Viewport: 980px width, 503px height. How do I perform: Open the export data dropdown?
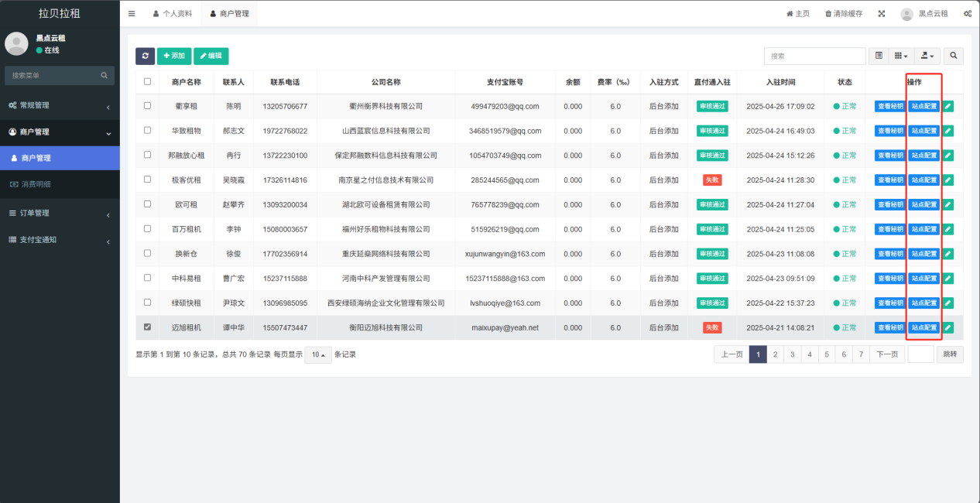point(926,56)
